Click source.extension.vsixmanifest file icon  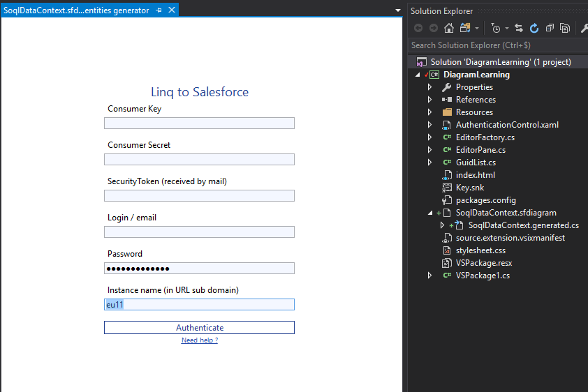(x=447, y=238)
